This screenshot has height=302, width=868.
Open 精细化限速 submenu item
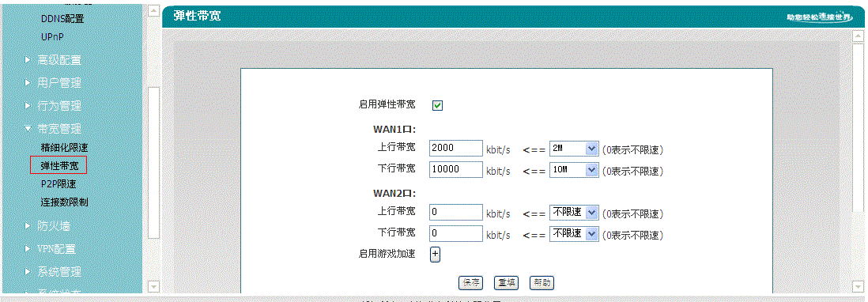point(64,148)
